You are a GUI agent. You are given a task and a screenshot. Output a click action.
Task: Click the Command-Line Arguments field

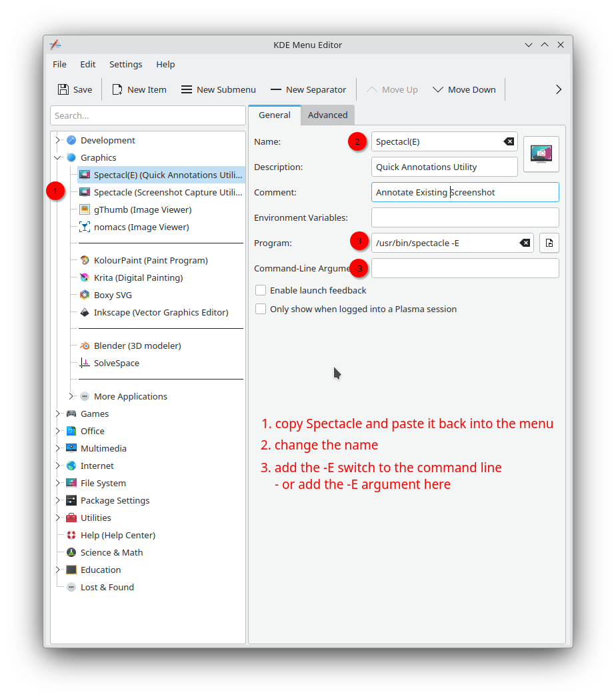point(465,268)
